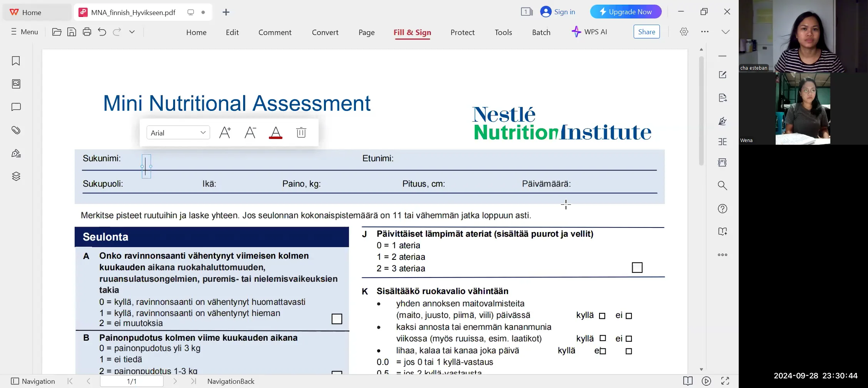
Task: Click the Share button
Action: click(x=646, y=32)
